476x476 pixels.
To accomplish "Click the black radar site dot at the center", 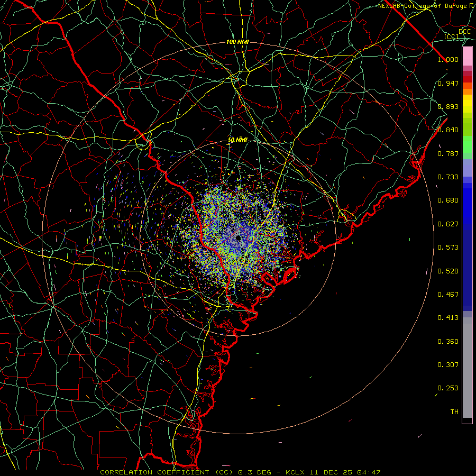I will [238, 237].
